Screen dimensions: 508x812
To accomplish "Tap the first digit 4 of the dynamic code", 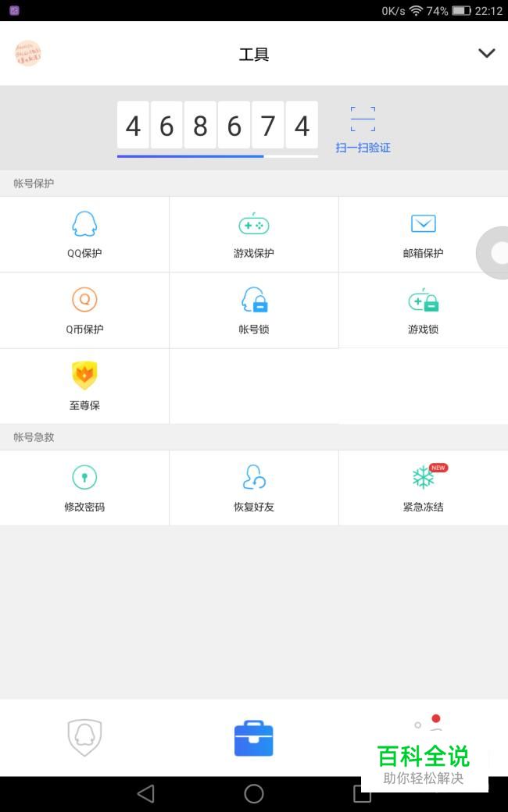I will coord(133,126).
